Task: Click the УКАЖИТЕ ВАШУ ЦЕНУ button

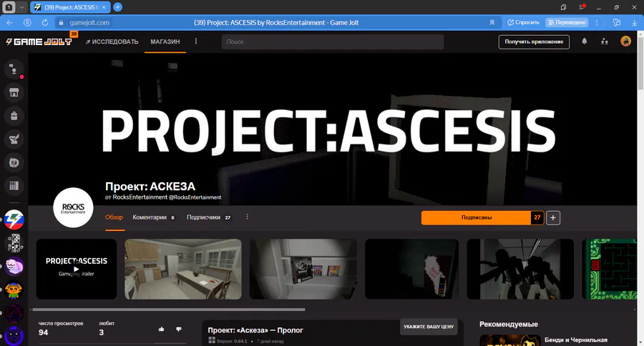Action: point(429,327)
